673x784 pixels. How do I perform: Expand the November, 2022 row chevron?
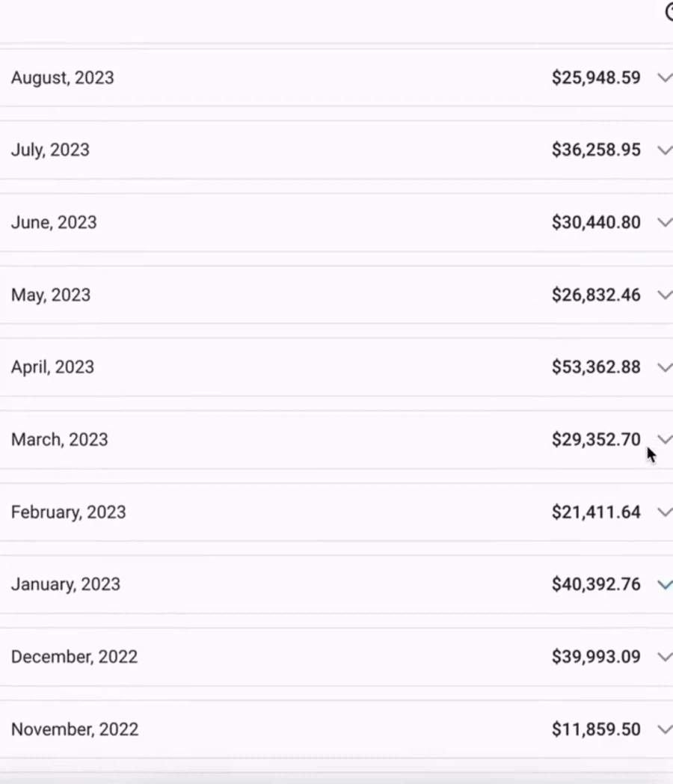click(664, 729)
